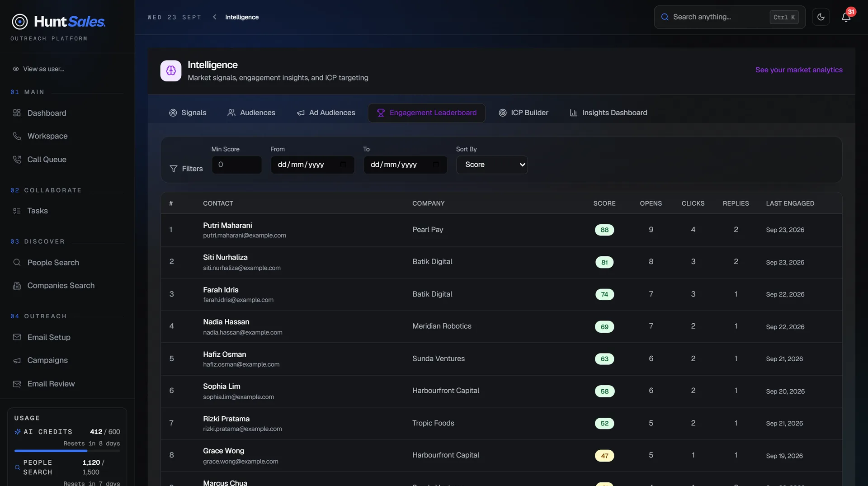Screen dimensions: 868x486
Task: Click the Campaigns megaphone icon
Action: tap(17, 360)
